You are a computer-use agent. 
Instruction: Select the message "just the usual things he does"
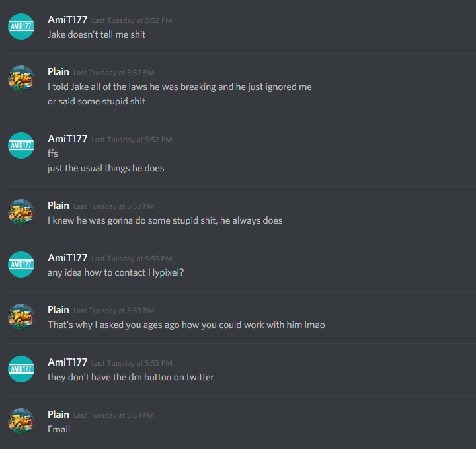[x=106, y=168]
